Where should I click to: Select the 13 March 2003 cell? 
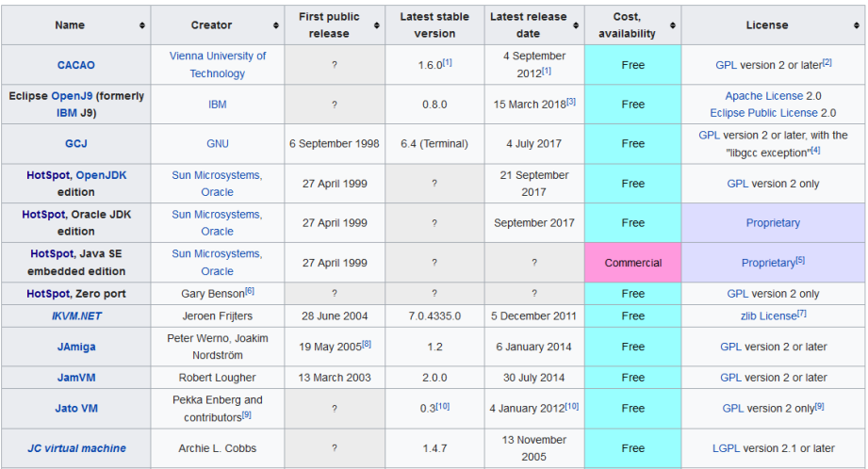pyautogui.click(x=335, y=378)
